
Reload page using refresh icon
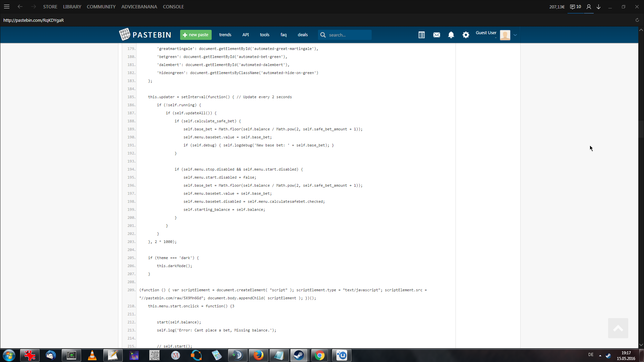pyautogui.click(x=637, y=20)
